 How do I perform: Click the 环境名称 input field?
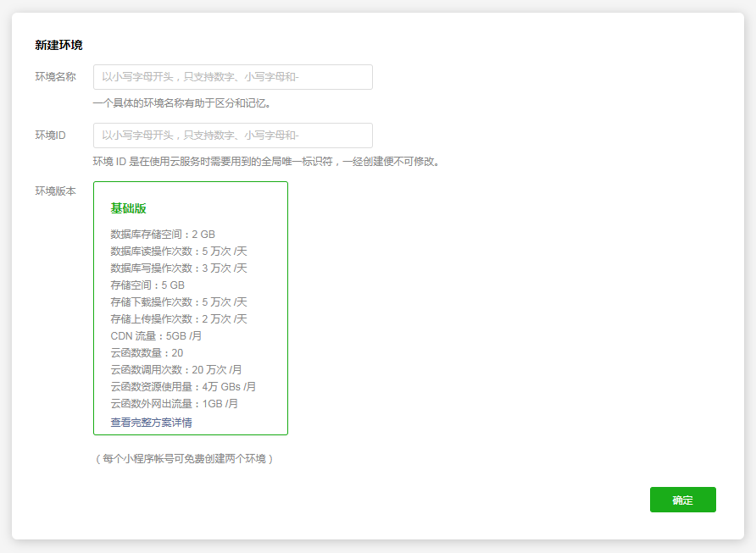pos(232,77)
